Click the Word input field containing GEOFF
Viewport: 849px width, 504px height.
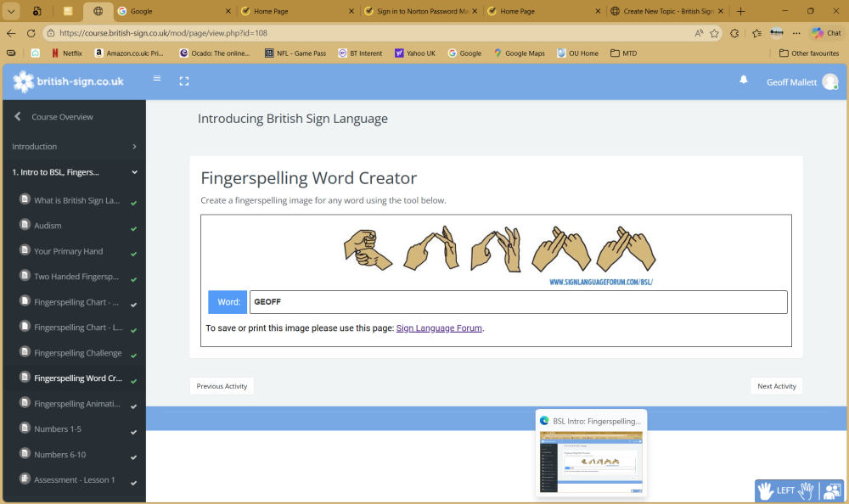click(518, 302)
